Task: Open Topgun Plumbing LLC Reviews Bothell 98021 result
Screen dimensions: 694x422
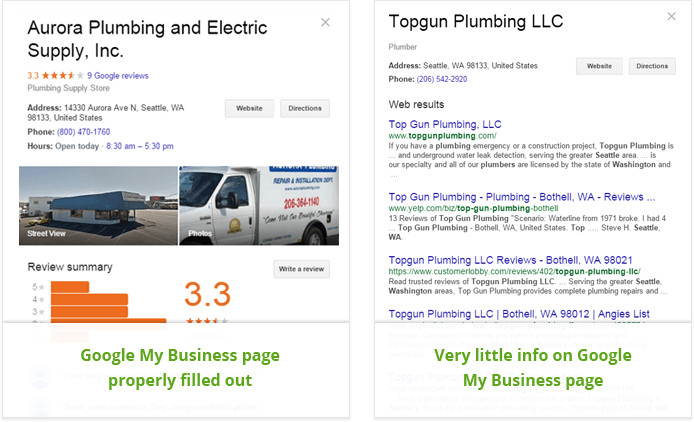Action: click(x=510, y=260)
